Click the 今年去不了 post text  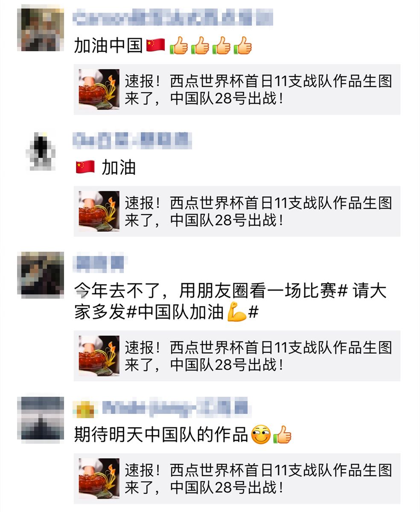click(x=230, y=303)
